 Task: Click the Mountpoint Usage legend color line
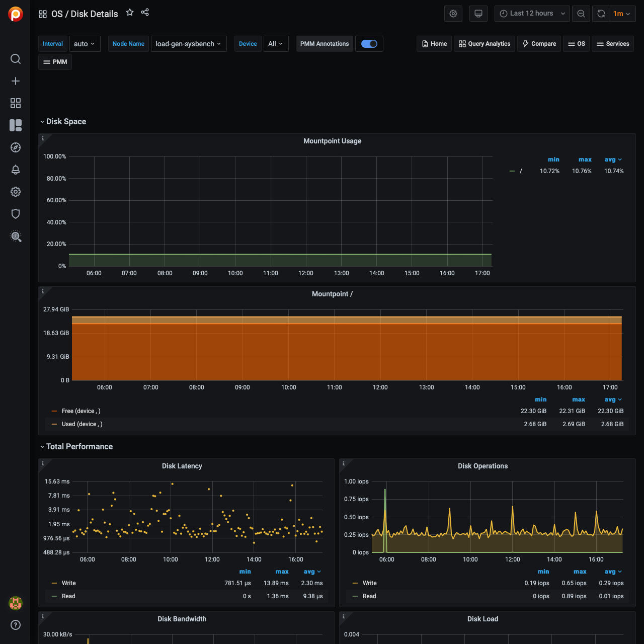point(512,171)
